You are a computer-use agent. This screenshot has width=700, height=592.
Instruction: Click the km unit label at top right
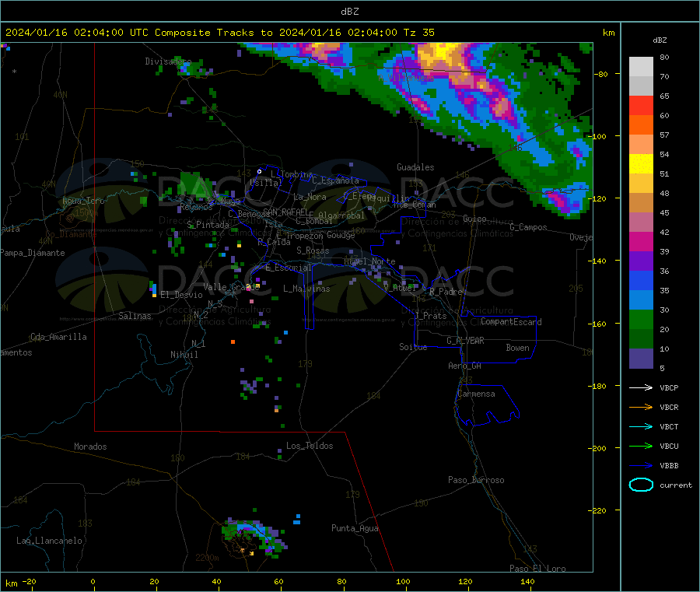coord(609,33)
